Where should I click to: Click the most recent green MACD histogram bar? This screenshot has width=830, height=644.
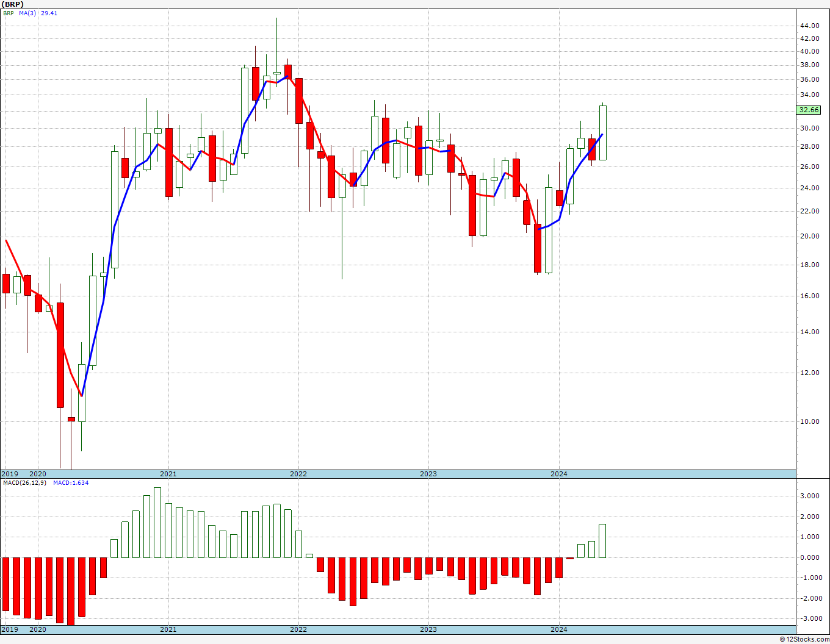602,541
